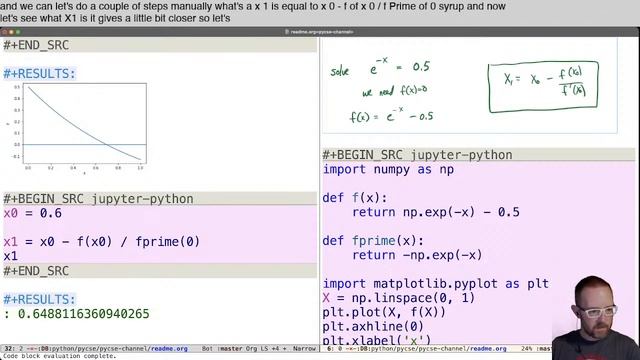The height and width of the screenshot is (360, 640).
Task: Click Narrow indicator in left mode line
Action: pyautogui.click(x=304, y=349)
